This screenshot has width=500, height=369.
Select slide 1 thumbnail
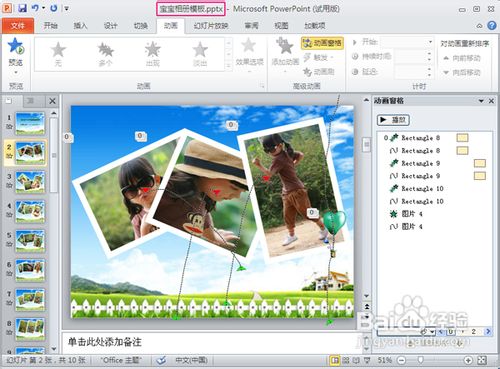(x=30, y=123)
